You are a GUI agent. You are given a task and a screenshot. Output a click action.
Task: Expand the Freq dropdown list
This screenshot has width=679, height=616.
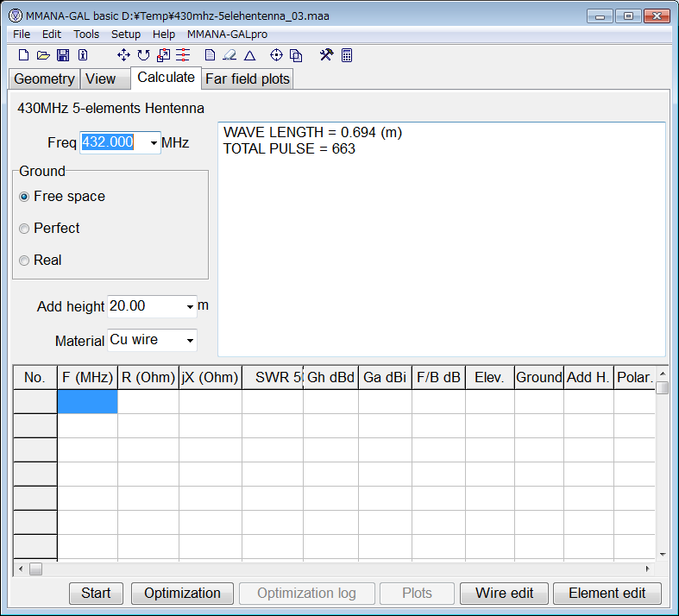point(154,143)
